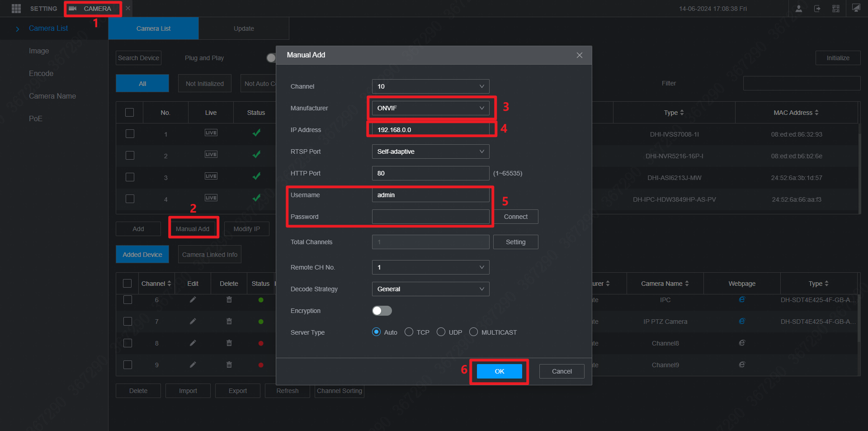Check the select-all checkbox in device list
This screenshot has height=431, width=868.
129,112
